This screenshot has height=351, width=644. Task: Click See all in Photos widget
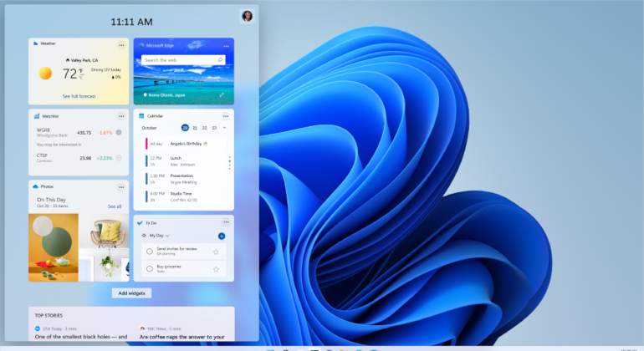(115, 206)
